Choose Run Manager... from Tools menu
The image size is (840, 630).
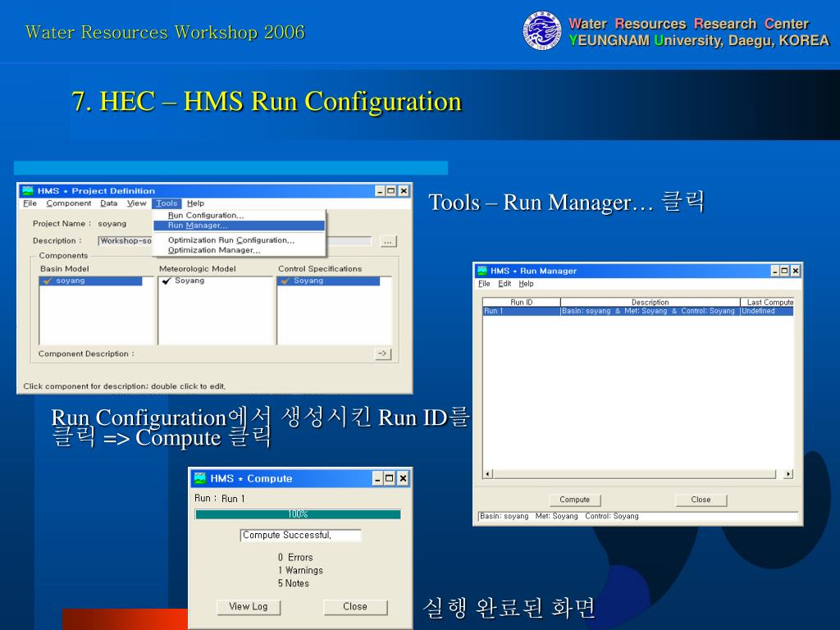point(239,226)
